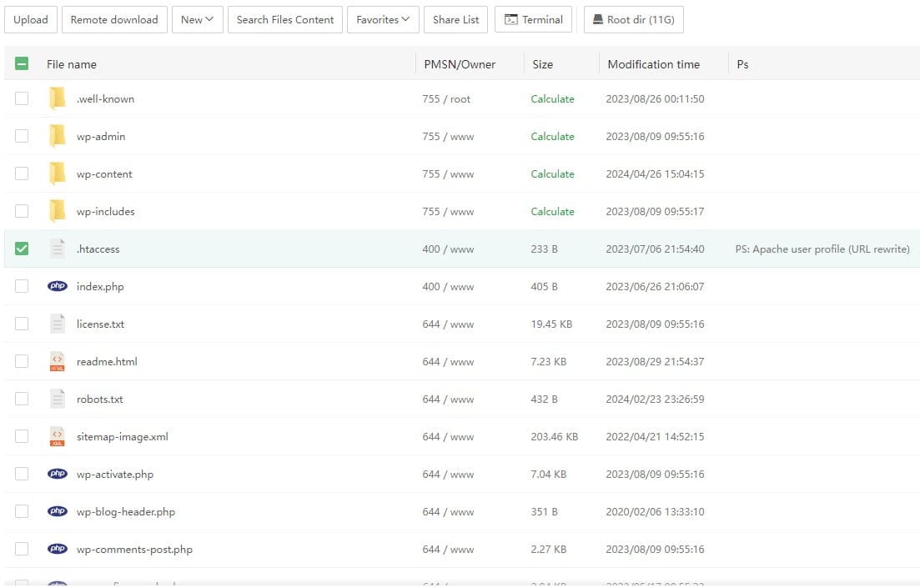The height and width of the screenshot is (588, 920).
Task: Click the Upload button
Action: click(31, 20)
